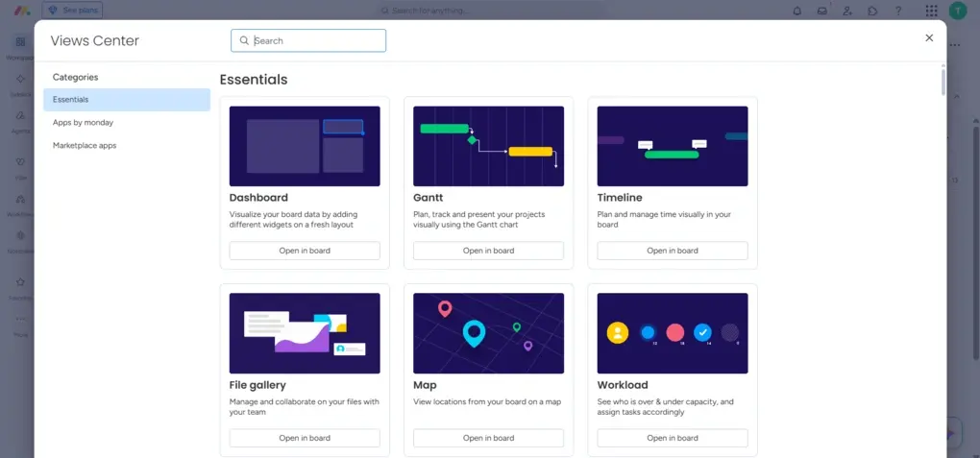Image resolution: width=980 pixels, height=458 pixels.
Task: Open the Vibe sidebar icon
Action: pyautogui.click(x=20, y=162)
